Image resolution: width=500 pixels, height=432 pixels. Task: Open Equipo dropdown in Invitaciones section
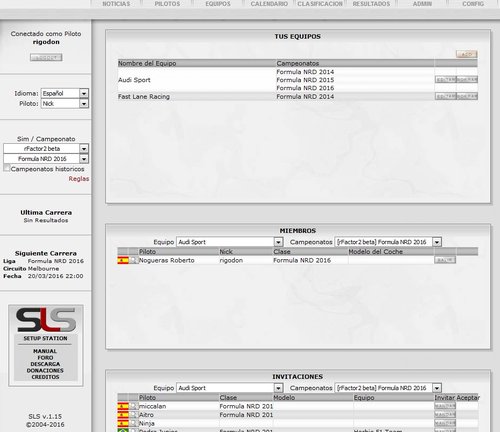point(229,388)
